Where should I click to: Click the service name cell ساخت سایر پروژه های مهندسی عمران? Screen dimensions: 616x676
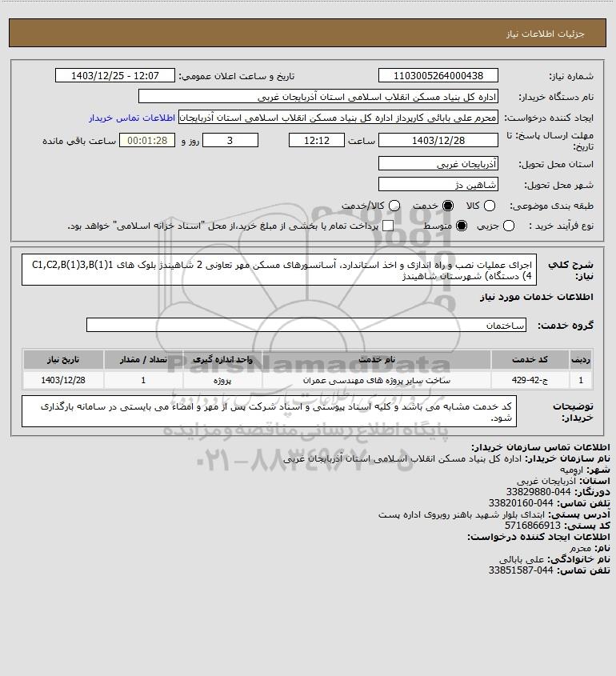pyautogui.click(x=377, y=380)
